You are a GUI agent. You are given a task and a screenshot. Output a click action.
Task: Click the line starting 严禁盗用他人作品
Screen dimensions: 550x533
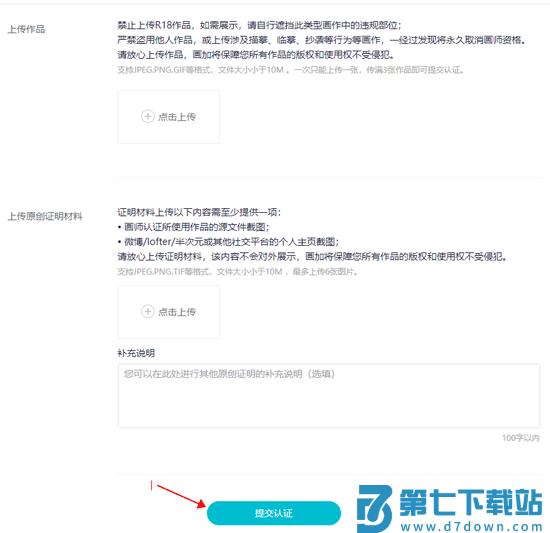pyautogui.click(x=322, y=40)
